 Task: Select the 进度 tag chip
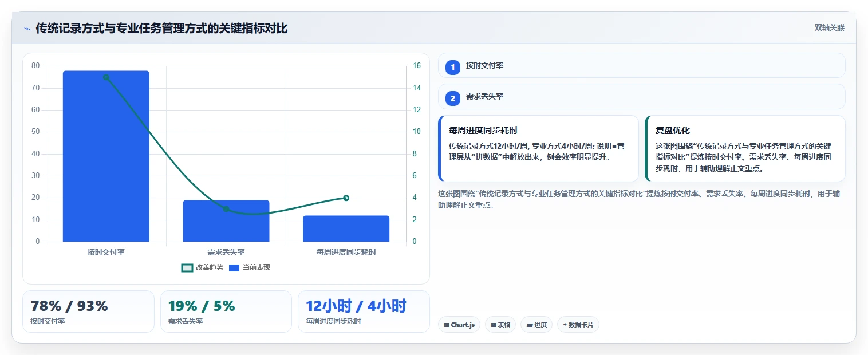tap(536, 325)
